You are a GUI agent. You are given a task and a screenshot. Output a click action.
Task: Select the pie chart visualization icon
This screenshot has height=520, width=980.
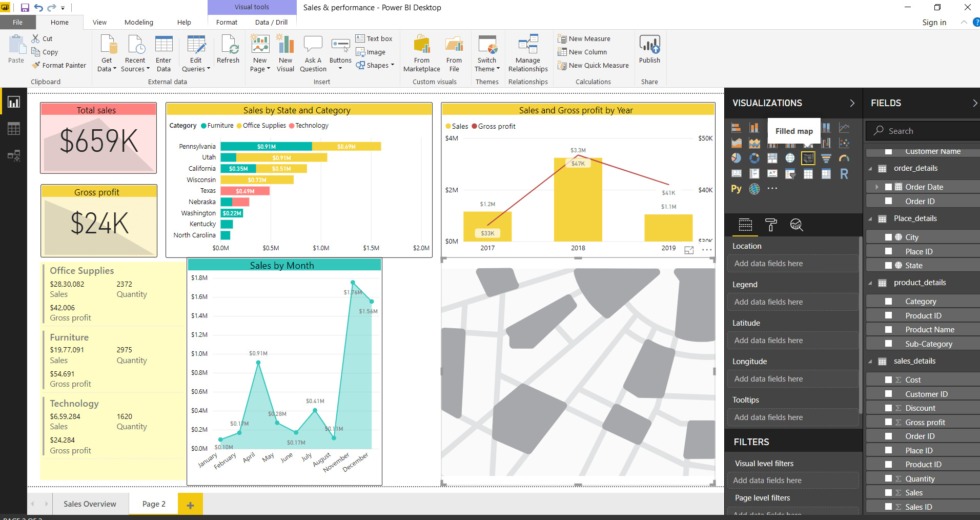pos(737,158)
